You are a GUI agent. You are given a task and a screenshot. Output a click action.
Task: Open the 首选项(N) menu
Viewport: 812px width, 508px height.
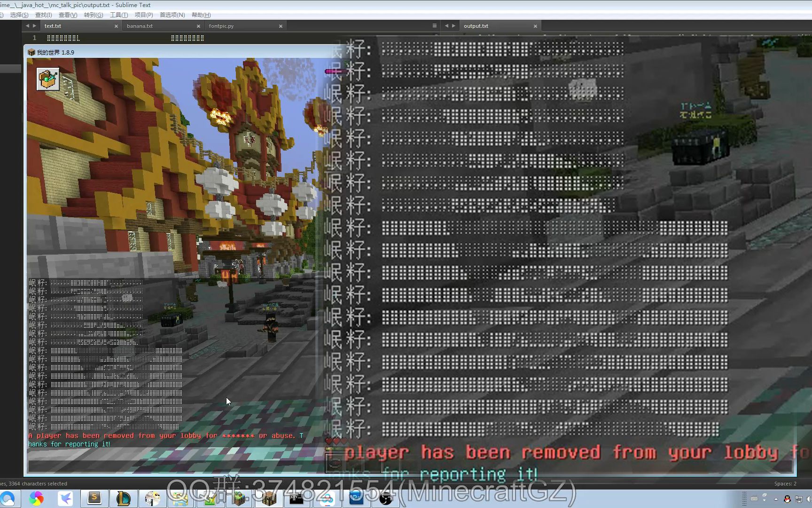pyautogui.click(x=172, y=15)
